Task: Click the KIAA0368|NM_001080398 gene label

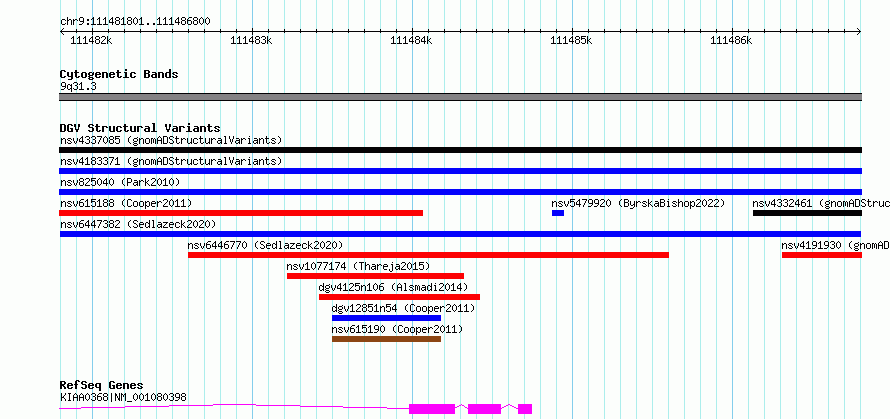Action: coord(123,397)
